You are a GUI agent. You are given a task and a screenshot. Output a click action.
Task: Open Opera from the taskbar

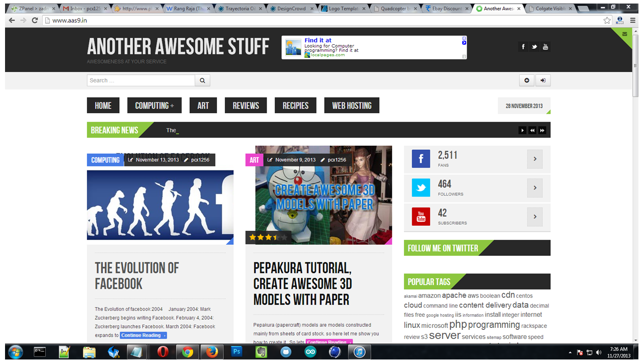click(163, 352)
